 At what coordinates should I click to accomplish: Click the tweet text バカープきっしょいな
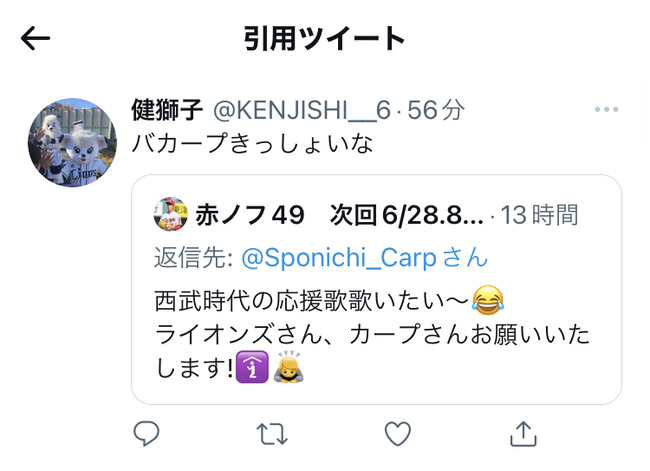pos(252,143)
